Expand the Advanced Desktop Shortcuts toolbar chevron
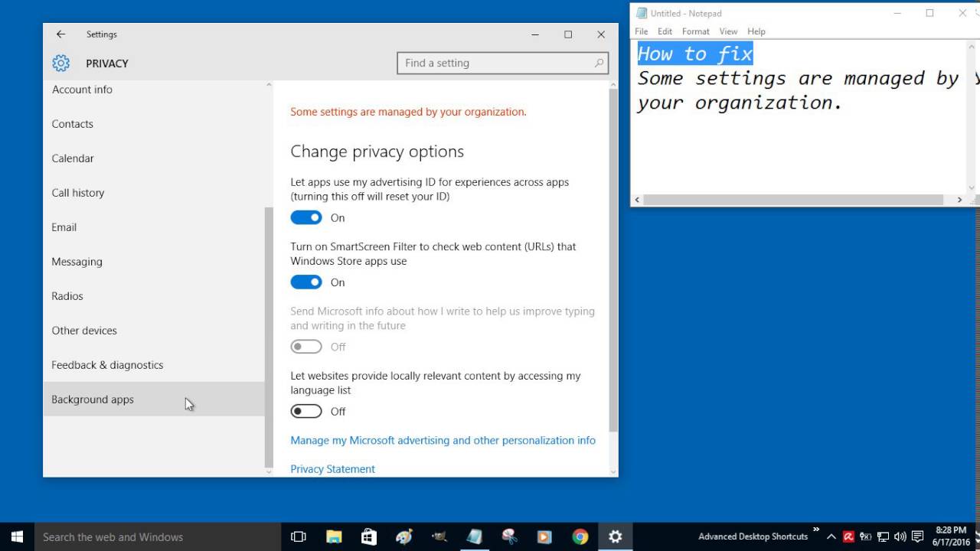Viewport: 980px width, 551px height. pos(816,530)
